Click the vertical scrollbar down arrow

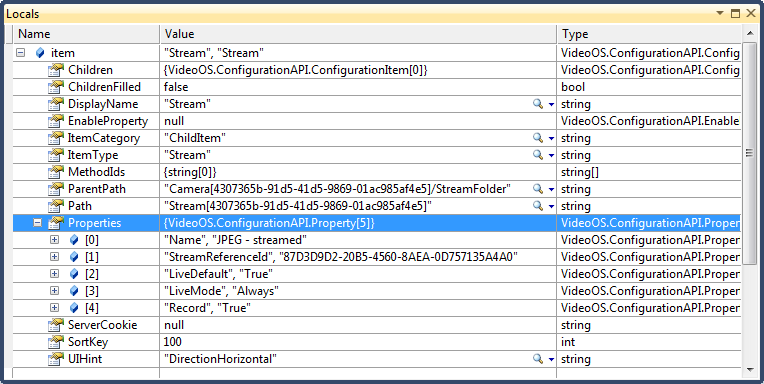[x=750, y=370]
